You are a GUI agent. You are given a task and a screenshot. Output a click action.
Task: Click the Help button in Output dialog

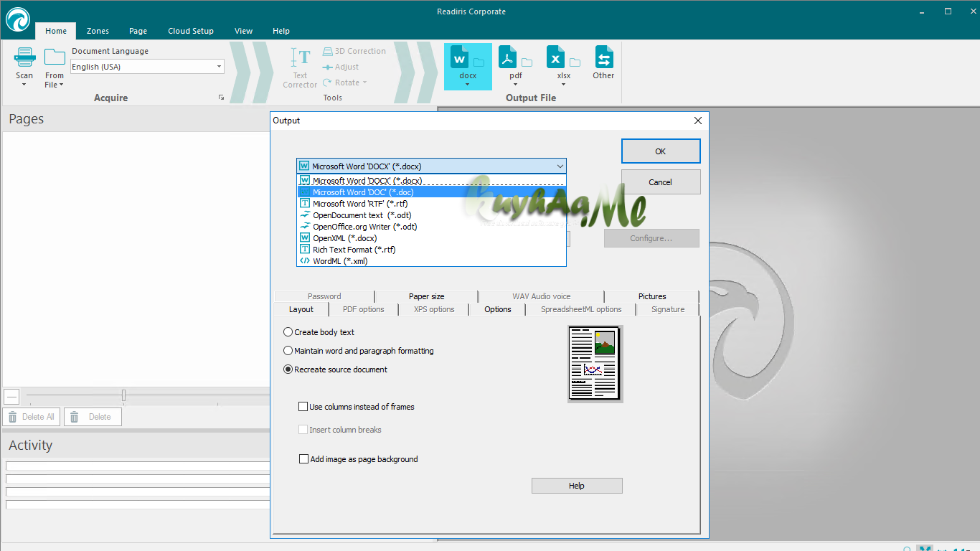tap(577, 486)
